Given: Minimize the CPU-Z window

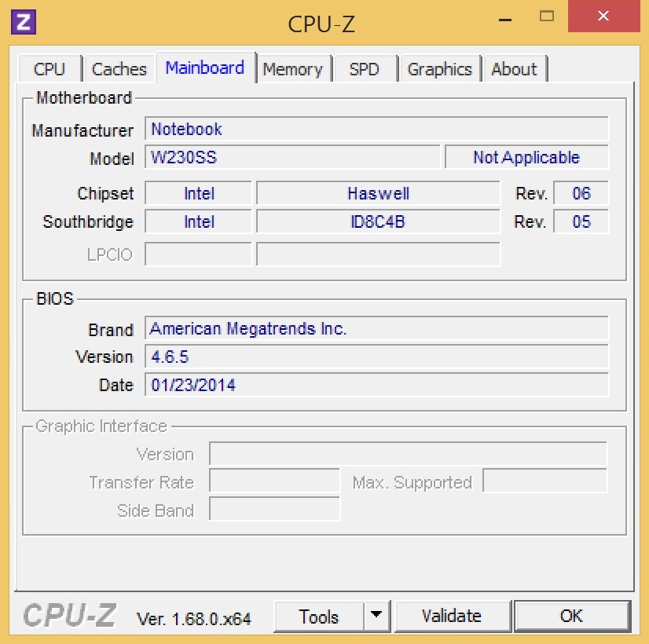Looking at the screenshot, I should click(505, 19).
